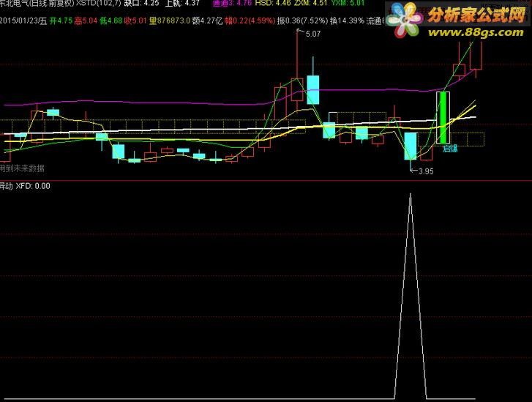This screenshot has width=532, height=402.
Task: Click the volume value 量876873.0
Action: coord(170,21)
